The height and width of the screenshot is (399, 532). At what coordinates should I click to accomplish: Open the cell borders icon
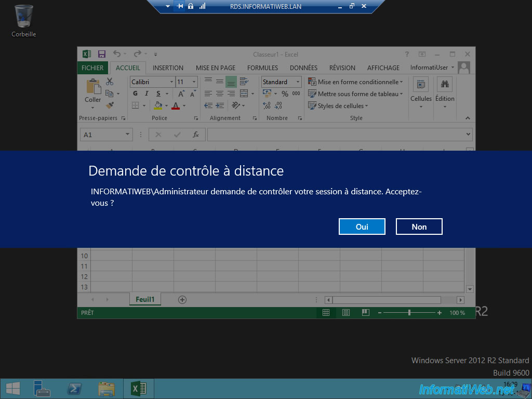pyautogui.click(x=136, y=105)
